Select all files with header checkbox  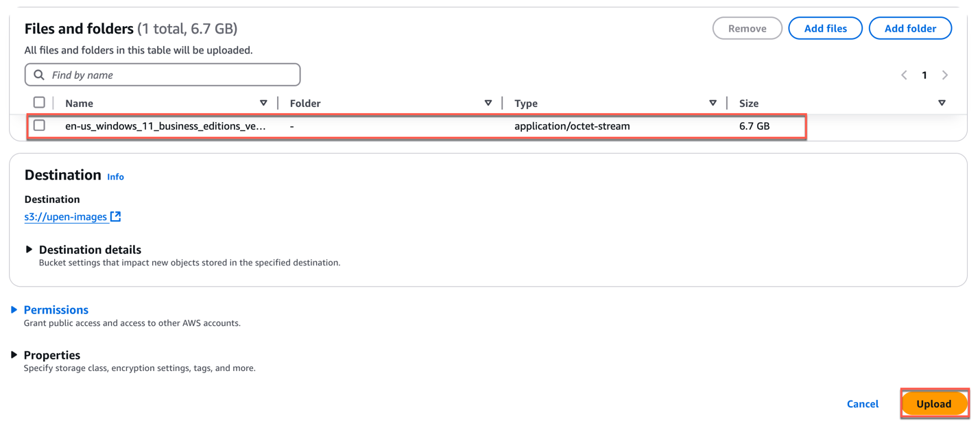click(39, 102)
